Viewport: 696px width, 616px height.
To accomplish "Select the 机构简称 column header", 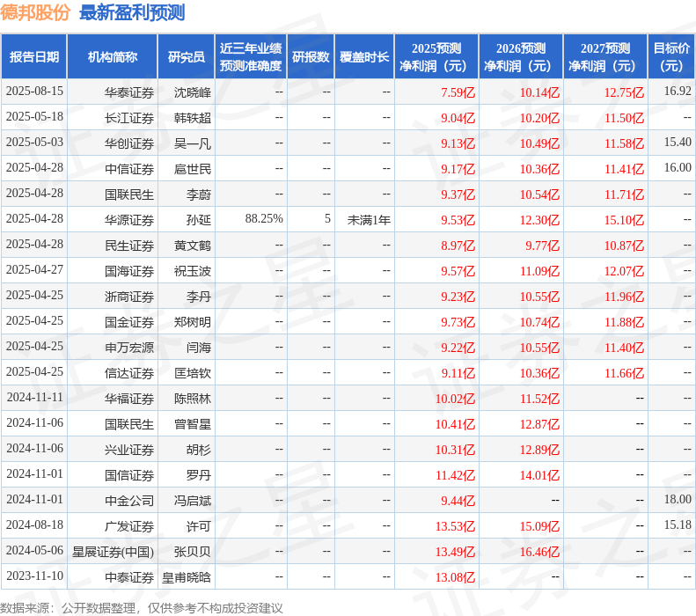I will click(113, 57).
